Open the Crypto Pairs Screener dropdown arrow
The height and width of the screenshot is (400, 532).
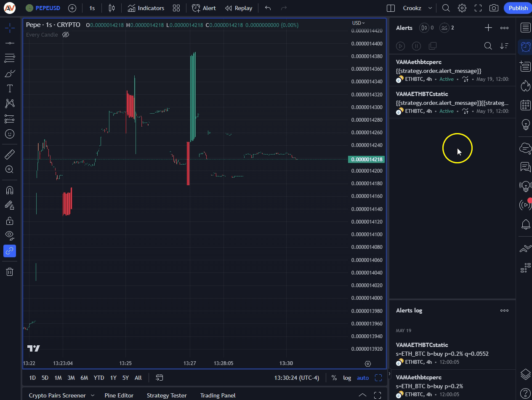pos(93,395)
